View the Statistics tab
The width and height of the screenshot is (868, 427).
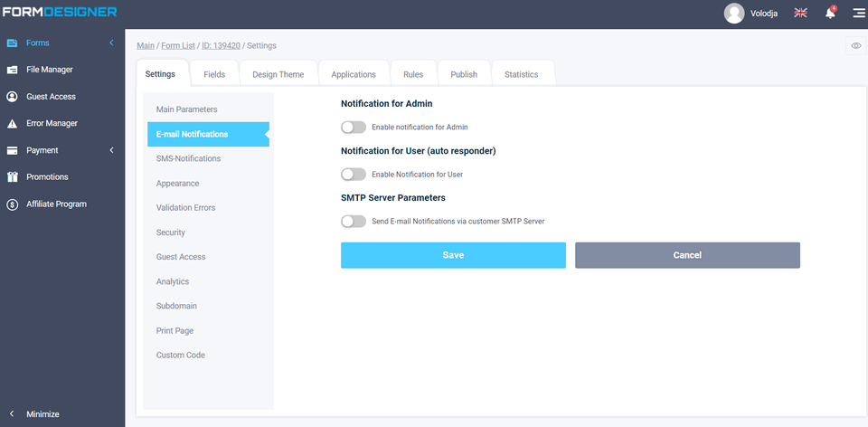[521, 74]
